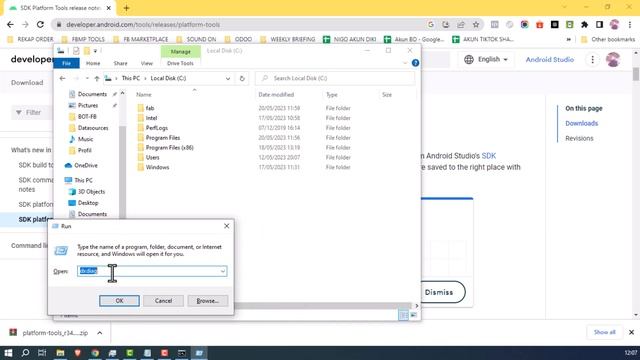Image resolution: width=640 pixels, height=360 pixels.
Task: Expand platform-tools zip download options arrow
Action: pyautogui.click(x=100, y=333)
